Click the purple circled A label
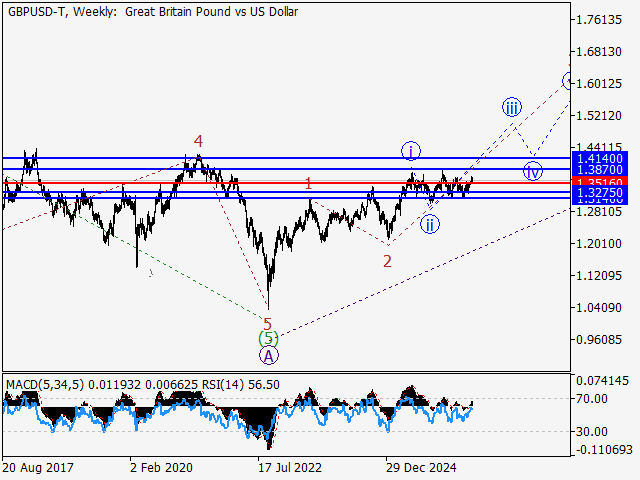This screenshot has width=640, height=480. pyautogui.click(x=269, y=356)
